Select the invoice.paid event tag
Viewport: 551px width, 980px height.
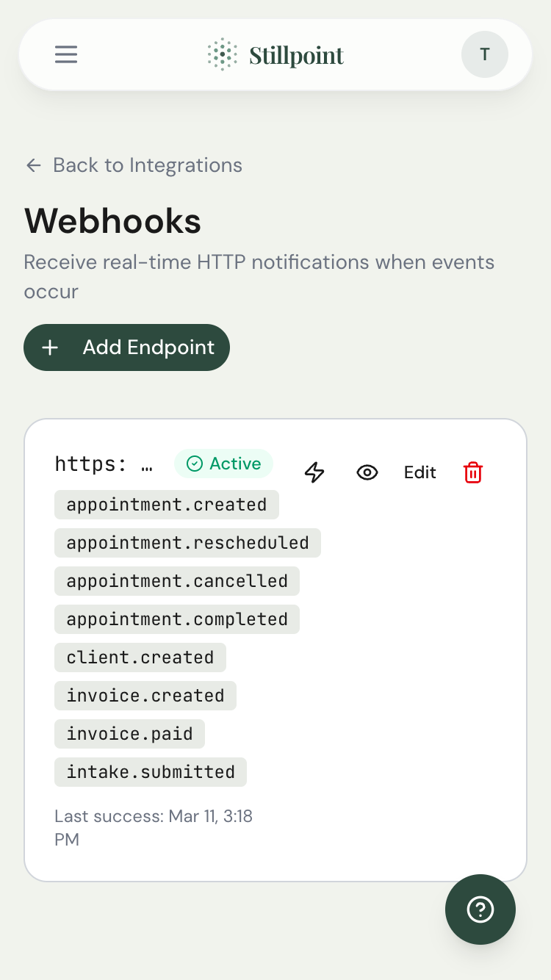click(x=129, y=734)
